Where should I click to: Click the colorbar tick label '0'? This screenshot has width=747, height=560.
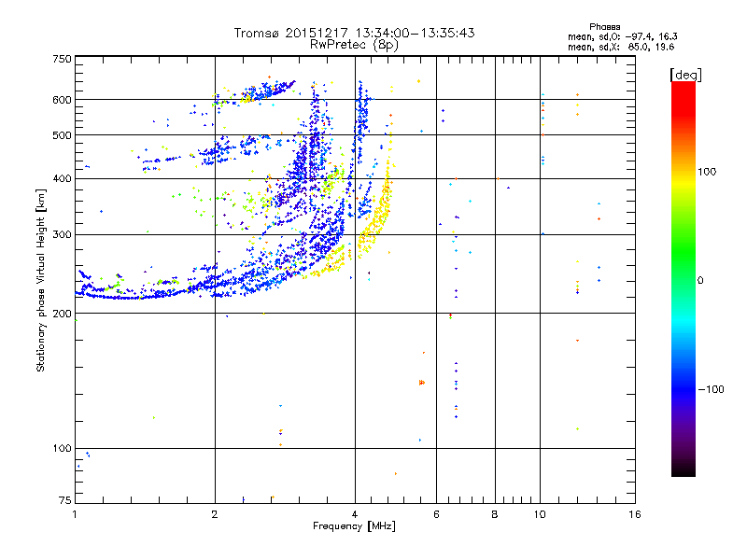click(x=700, y=281)
